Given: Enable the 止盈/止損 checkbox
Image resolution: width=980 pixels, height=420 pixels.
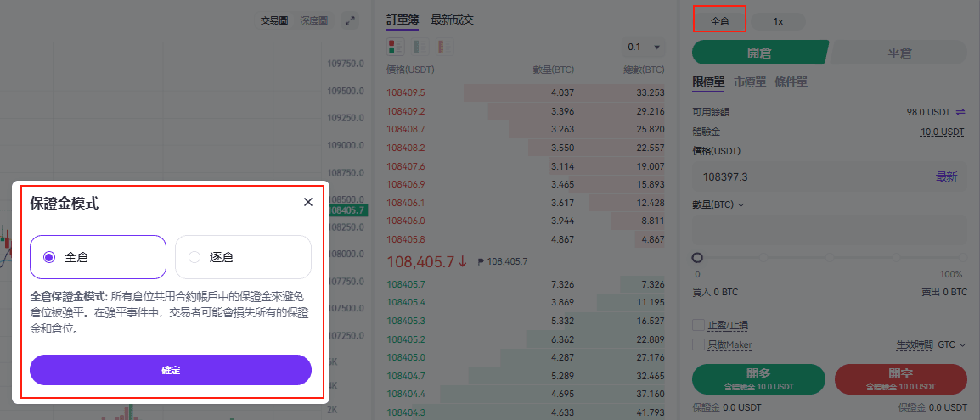Looking at the screenshot, I should 698,325.
